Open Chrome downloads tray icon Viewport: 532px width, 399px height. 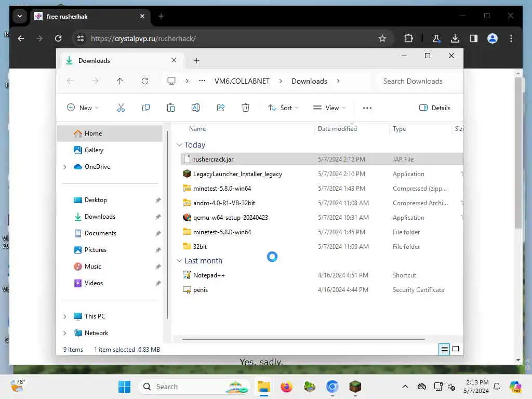[455, 38]
